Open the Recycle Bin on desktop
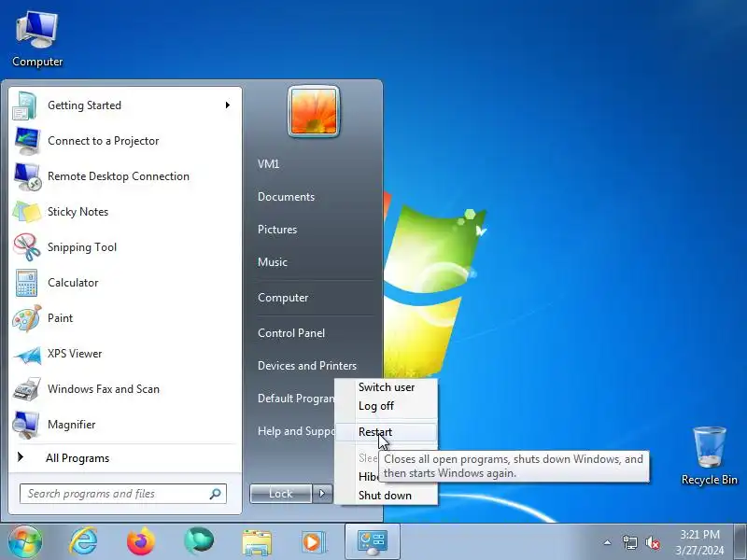The image size is (747, 560). click(709, 456)
